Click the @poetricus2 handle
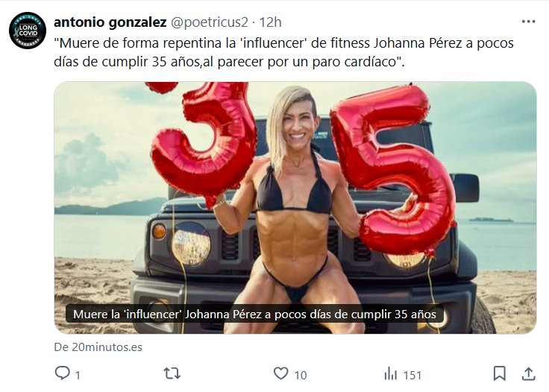 [209, 22]
